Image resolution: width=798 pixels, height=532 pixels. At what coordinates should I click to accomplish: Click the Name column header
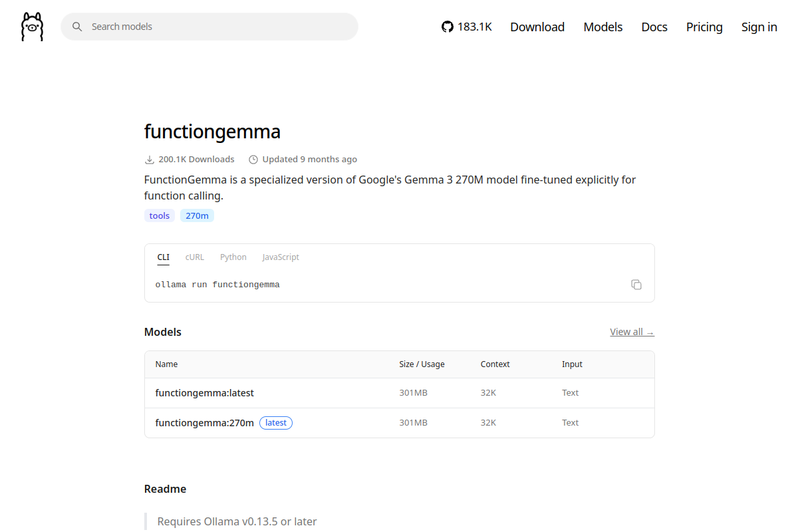tap(166, 364)
